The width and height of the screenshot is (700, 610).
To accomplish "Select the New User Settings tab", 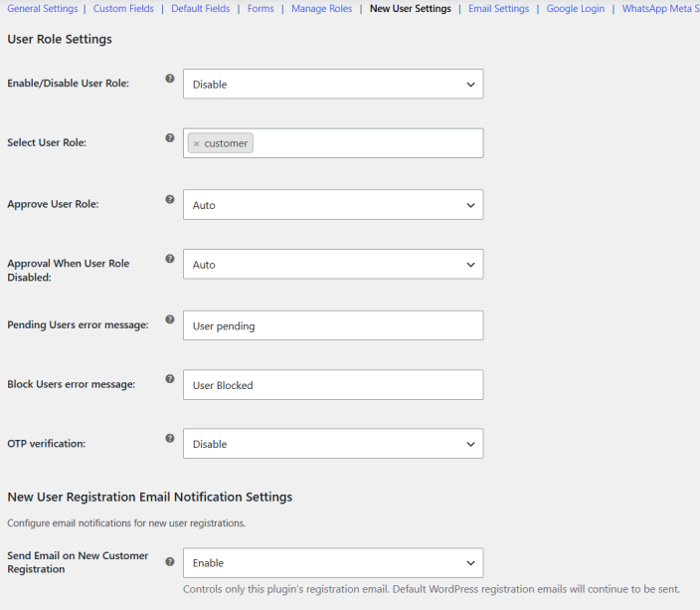I will pyautogui.click(x=411, y=9).
